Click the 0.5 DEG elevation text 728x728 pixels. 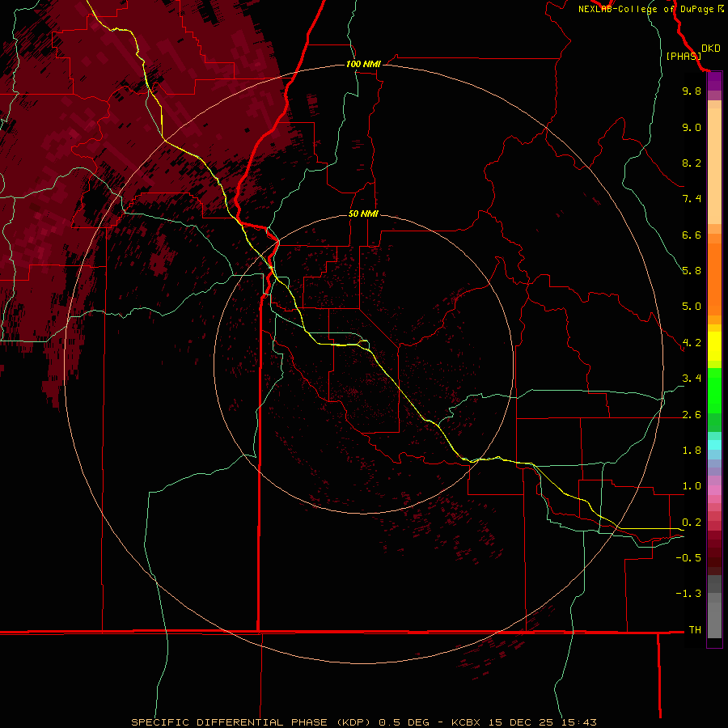click(404, 722)
